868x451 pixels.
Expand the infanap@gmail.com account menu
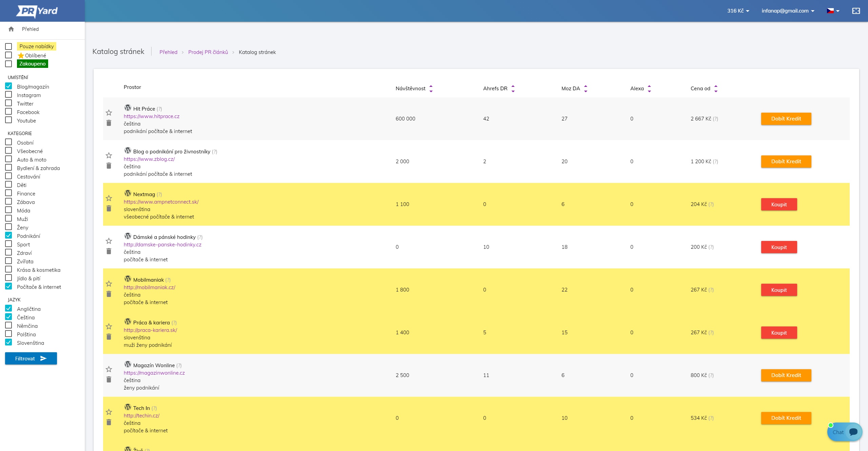[788, 11]
